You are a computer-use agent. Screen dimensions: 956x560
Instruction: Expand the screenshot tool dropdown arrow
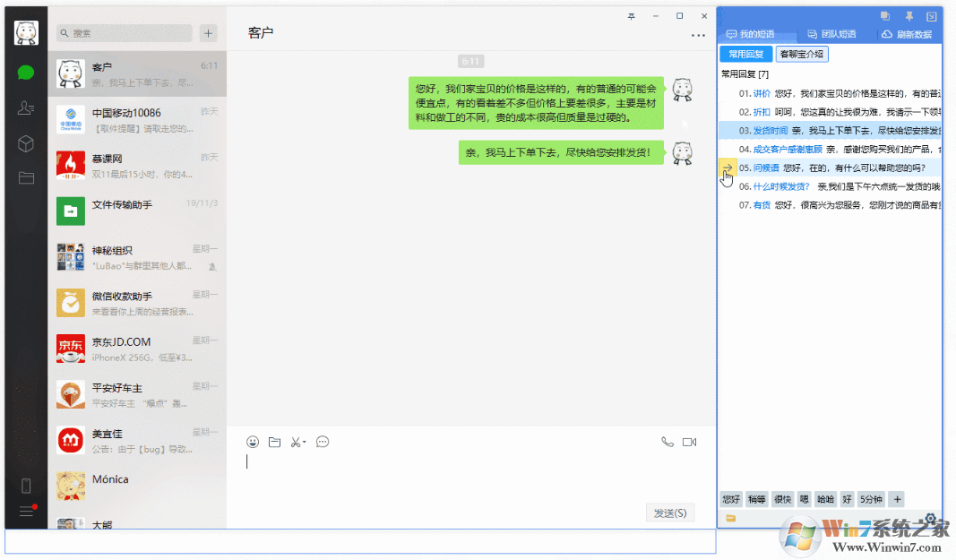pyautogui.click(x=305, y=442)
